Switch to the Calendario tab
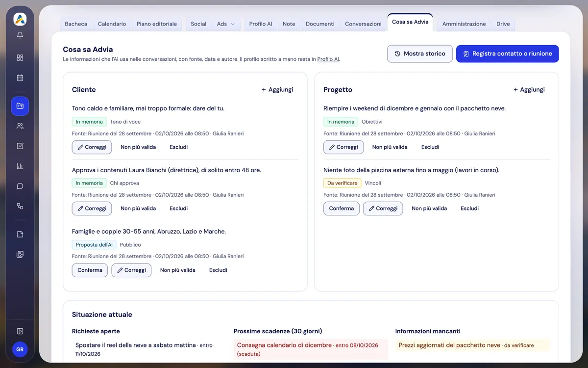588x368 pixels. 112,24
